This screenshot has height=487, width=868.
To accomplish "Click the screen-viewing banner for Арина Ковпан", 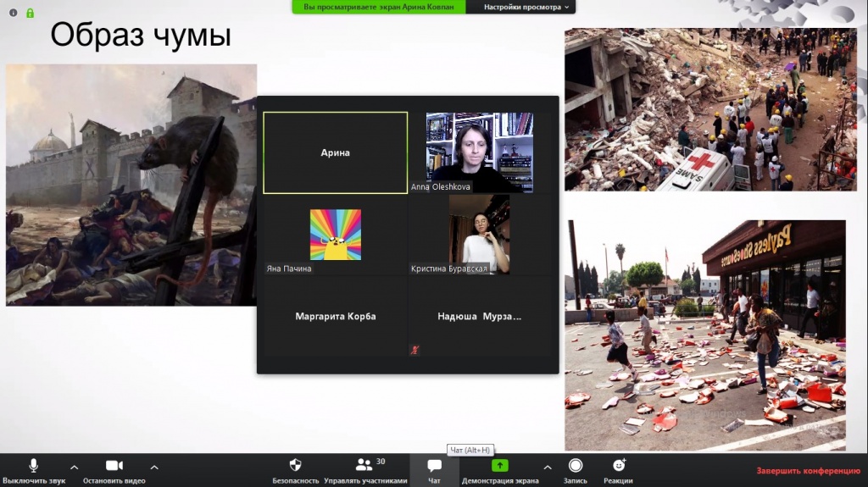I will 384,7.
